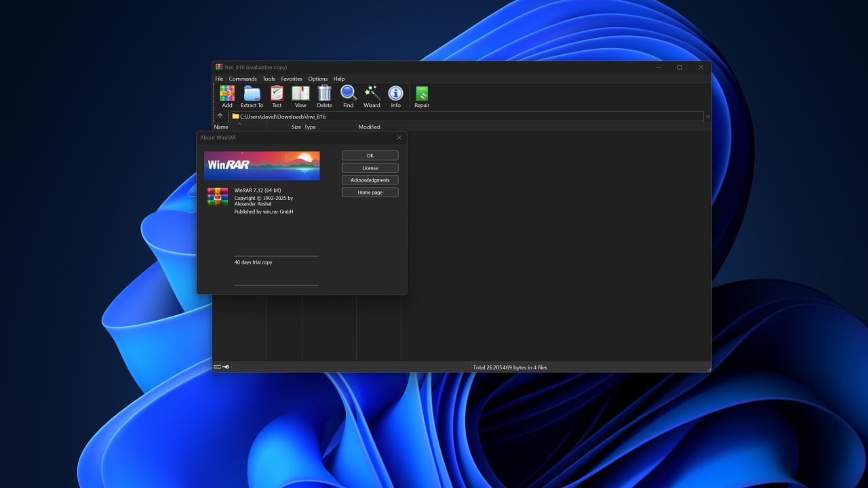This screenshot has width=868, height=488.
Task: Open the View book icon
Action: coord(300,94)
